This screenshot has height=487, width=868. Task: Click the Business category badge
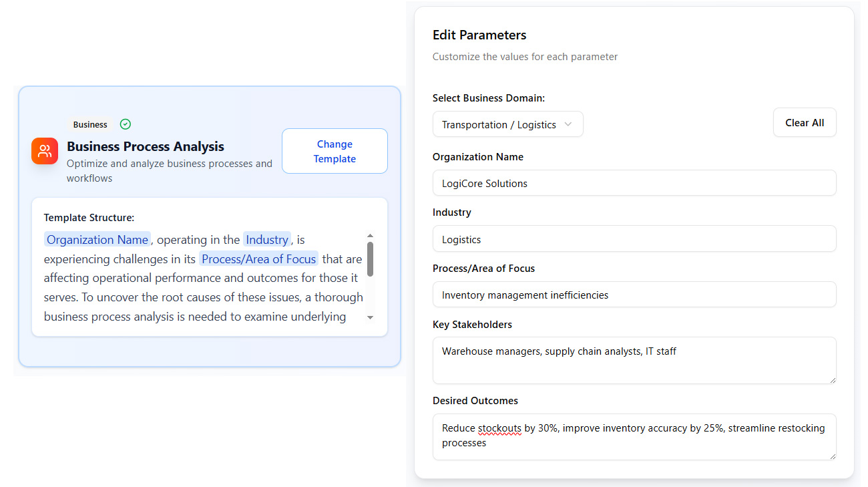[90, 124]
